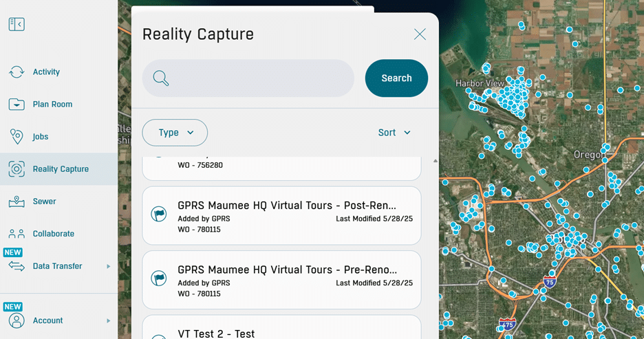Screen dimensions: 644x339
Task: Click the Oregon label on the map
Action: (589, 155)
